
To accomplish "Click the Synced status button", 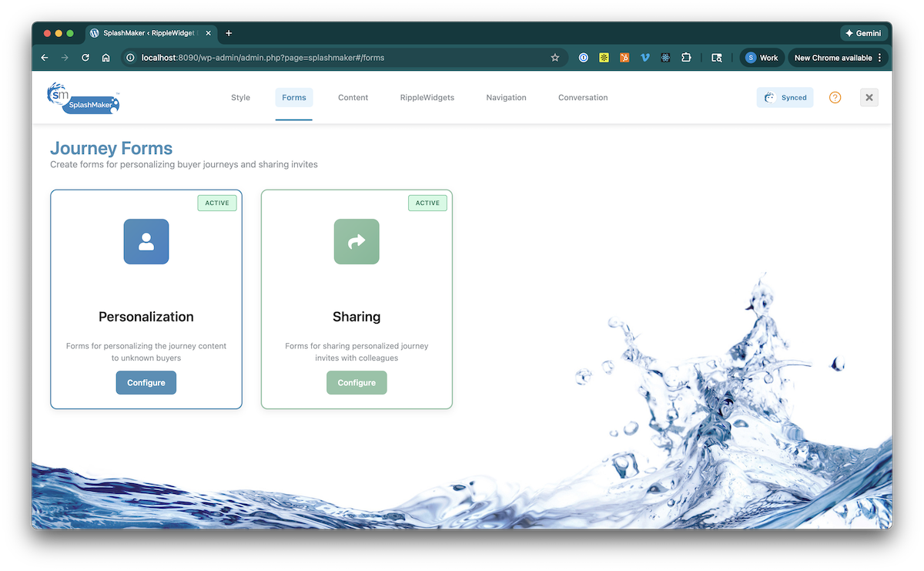I will (x=785, y=98).
